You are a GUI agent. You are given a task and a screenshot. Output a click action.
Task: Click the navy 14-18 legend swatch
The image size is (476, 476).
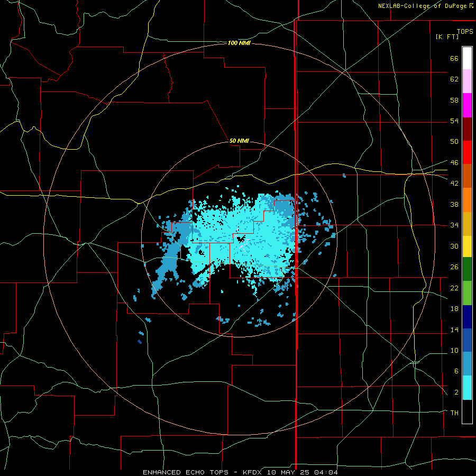pyautogui.click(x=467, y=317)
